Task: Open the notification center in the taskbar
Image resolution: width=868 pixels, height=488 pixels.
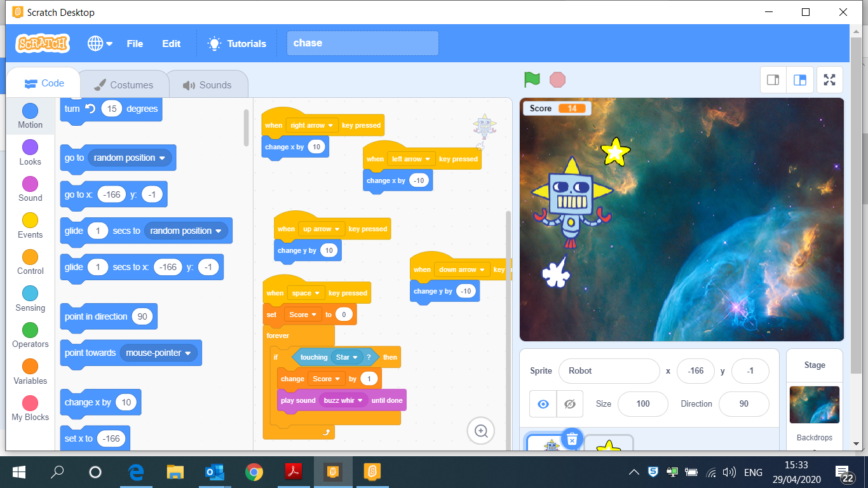Action: (845, 473)
